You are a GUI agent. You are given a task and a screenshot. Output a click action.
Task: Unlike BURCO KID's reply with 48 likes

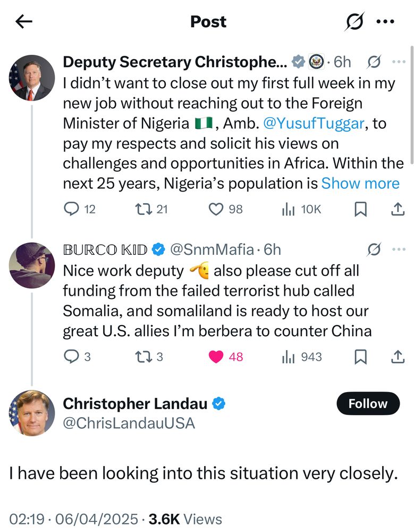coord(216,357)
